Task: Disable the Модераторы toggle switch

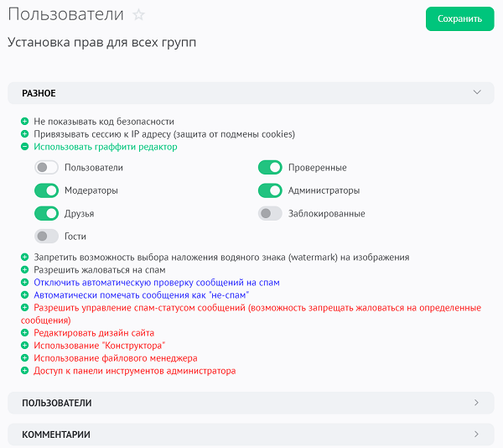Action: click(x=46, y=190)
